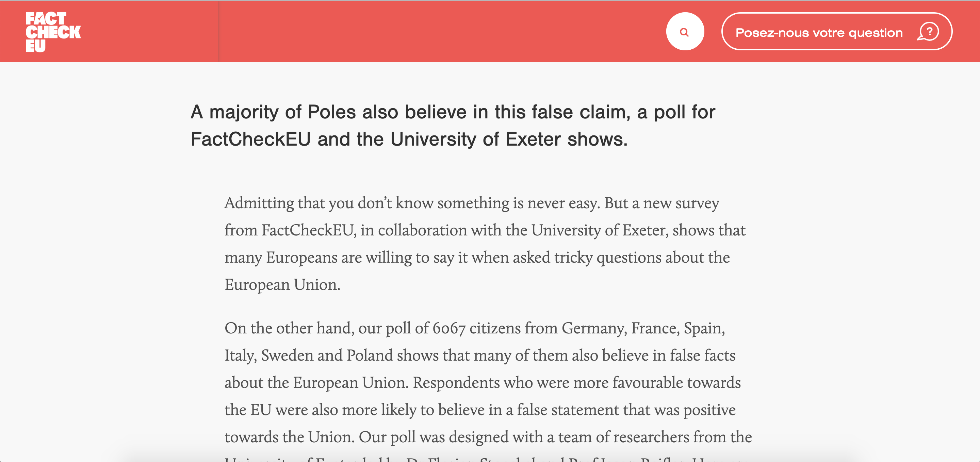The image size is (980, 462).
Task: Click 'FactCheckEU' in the first body paragraph
Action: [x=308, y=230]
